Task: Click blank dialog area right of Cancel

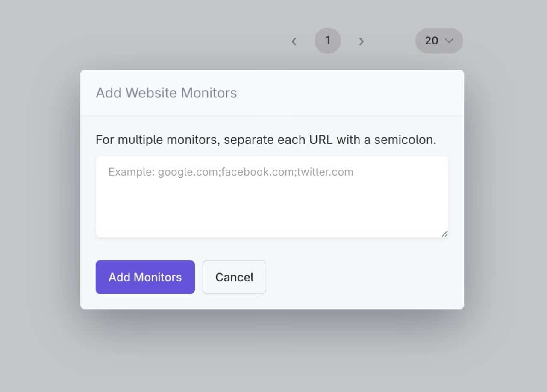Action: point(363,277)
